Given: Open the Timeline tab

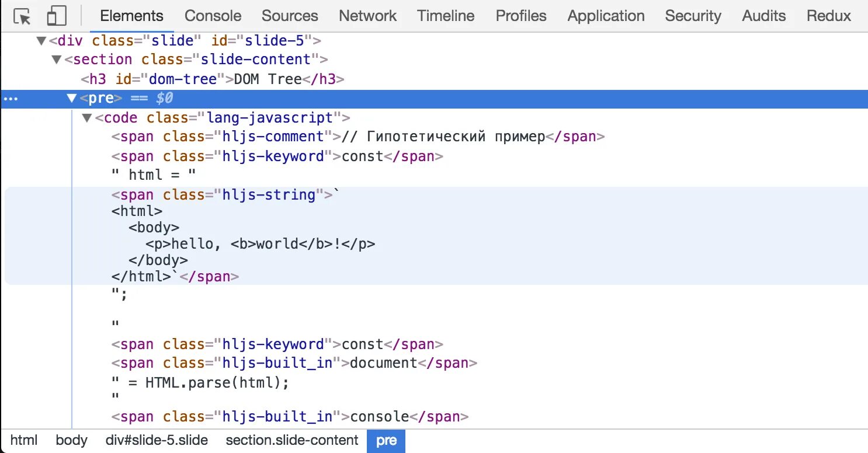Looking at the screenshot, I should 446,16.
